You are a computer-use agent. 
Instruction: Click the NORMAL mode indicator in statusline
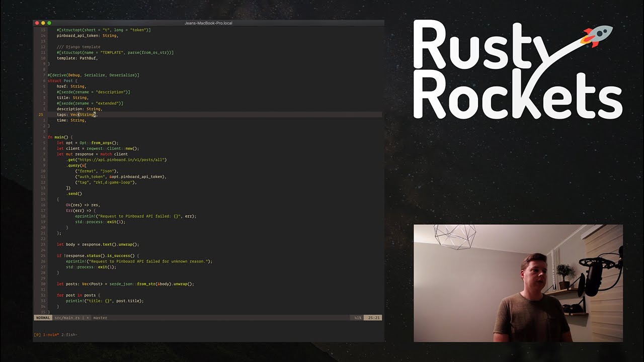pyautogui.click(x=43, y=318)
